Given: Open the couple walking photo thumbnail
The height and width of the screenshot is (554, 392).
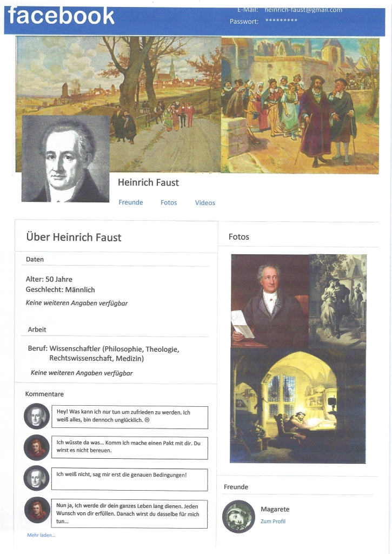Looking at the screenshot, I should (338, 301).
